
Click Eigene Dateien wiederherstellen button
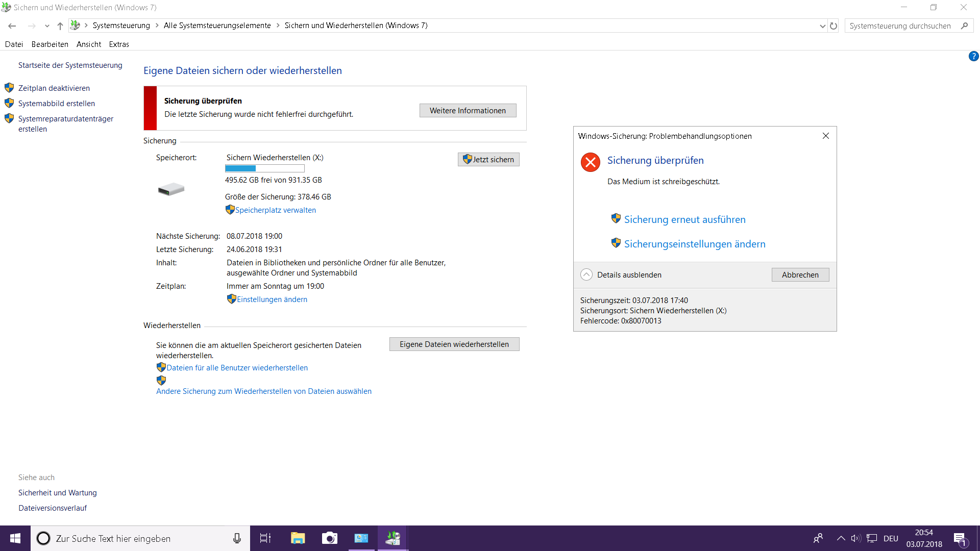pos(454,344)
